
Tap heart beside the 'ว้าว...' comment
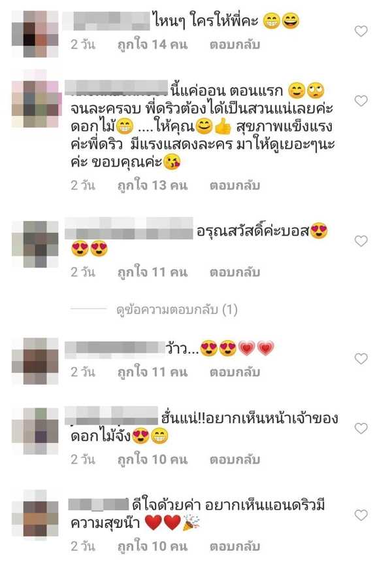(x=361, y=358)
